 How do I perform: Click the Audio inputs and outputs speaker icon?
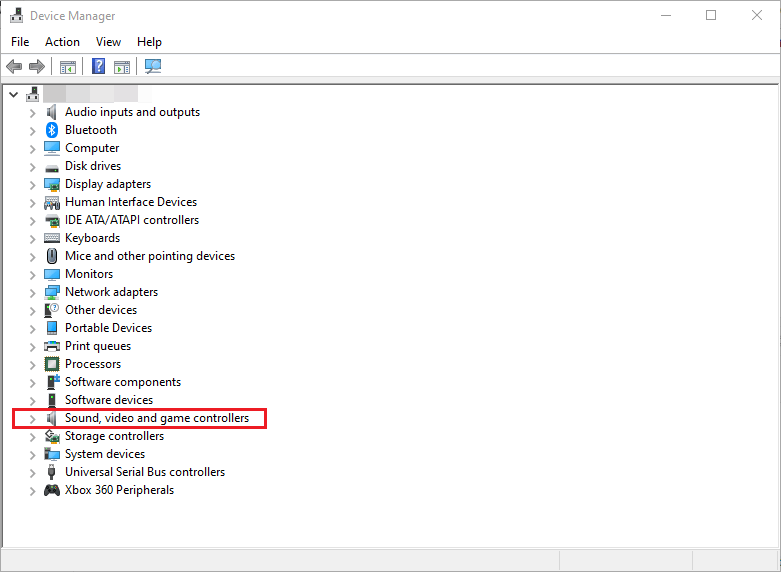pyautogui.click(x=52, y=112)
